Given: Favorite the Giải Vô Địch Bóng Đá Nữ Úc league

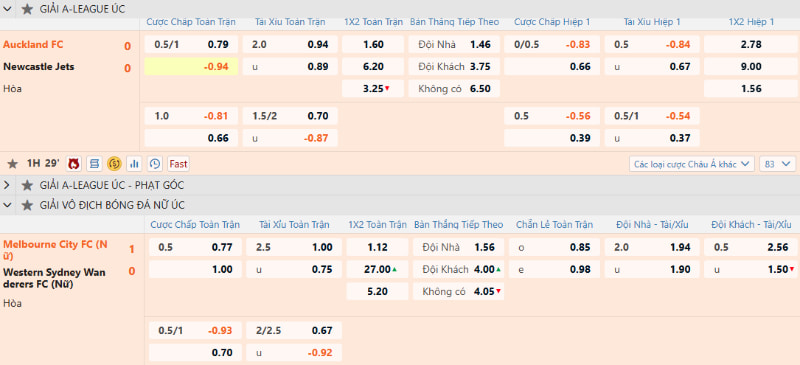Looking at the screenshot, I should pyautogui.click(x=27, y=205).
